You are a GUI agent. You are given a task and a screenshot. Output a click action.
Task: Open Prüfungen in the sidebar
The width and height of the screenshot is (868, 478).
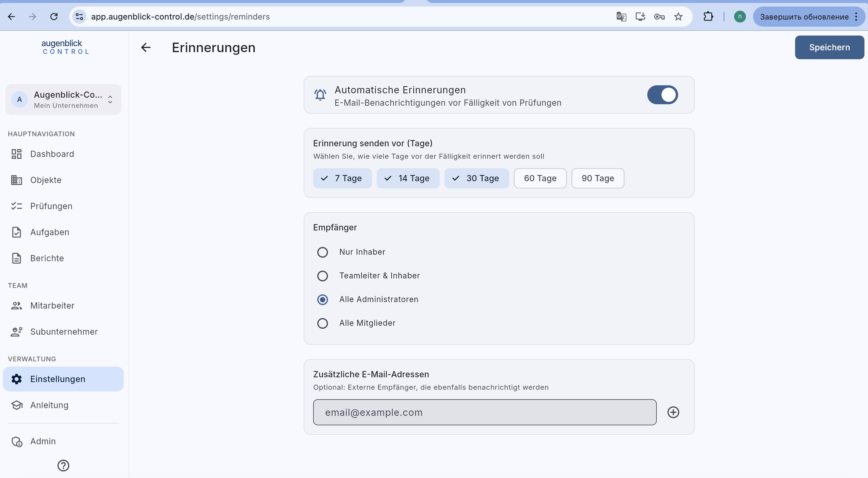[63, 206]
